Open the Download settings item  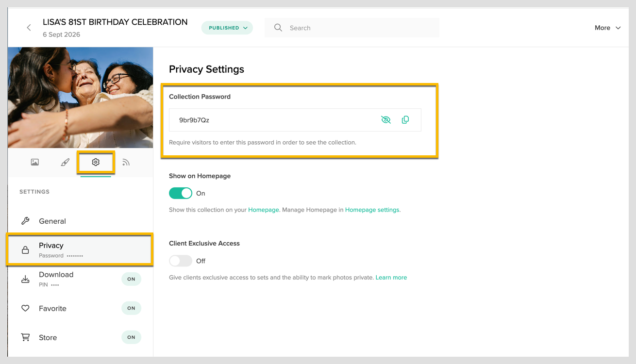80,279
